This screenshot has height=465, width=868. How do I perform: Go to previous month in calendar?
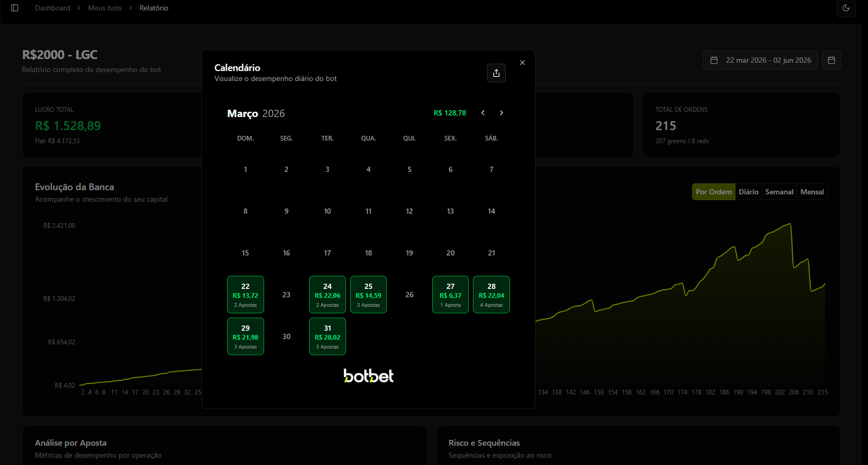coord(483,113)
